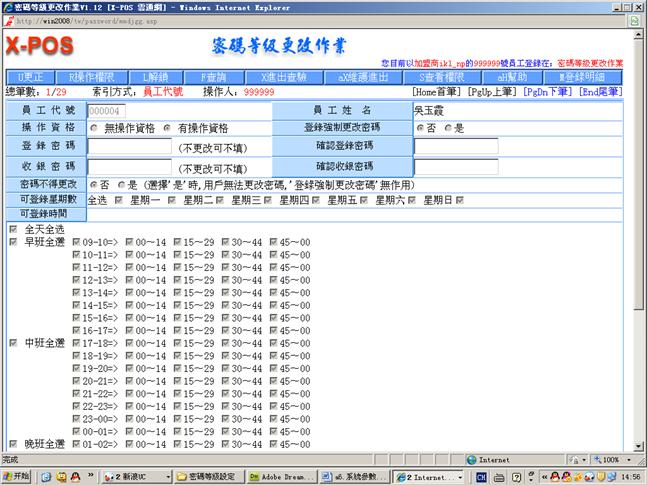Click the U更正 toolbar button
The image size is (647, 485).
click(x=32, y=77)
